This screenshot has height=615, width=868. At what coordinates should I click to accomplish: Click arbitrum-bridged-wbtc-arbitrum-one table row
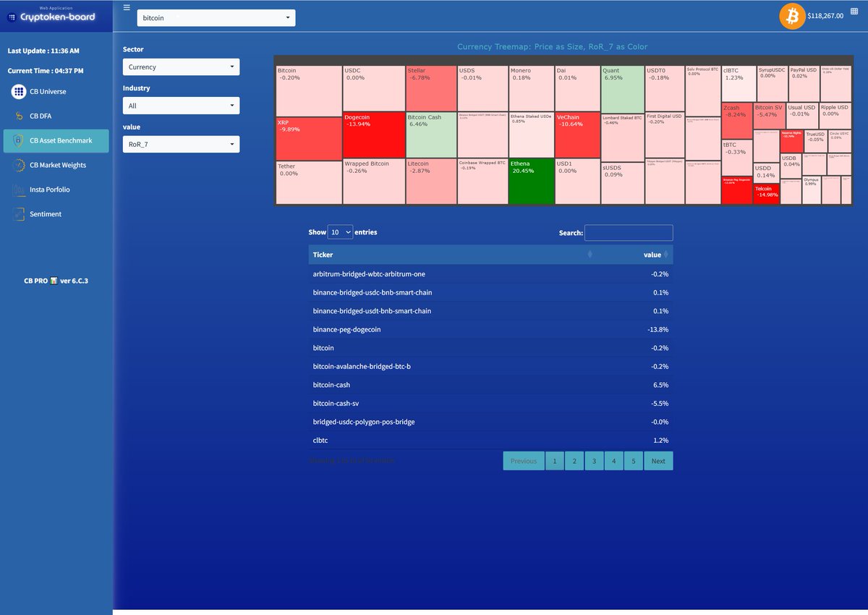490,274
